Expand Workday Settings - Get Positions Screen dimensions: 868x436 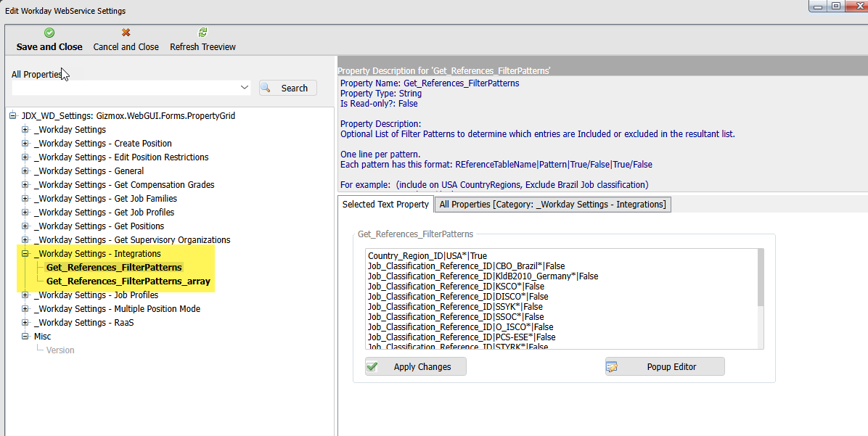25,226
